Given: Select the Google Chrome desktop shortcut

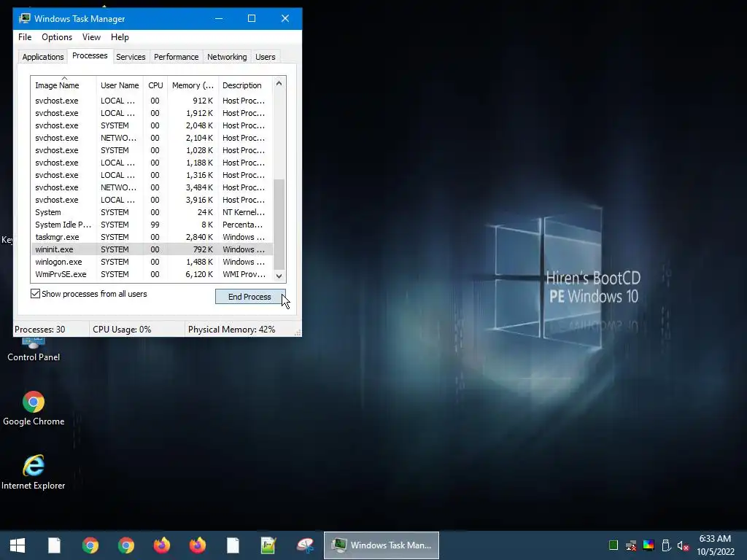Looking at the screenshot, I should tap(34, 408).
